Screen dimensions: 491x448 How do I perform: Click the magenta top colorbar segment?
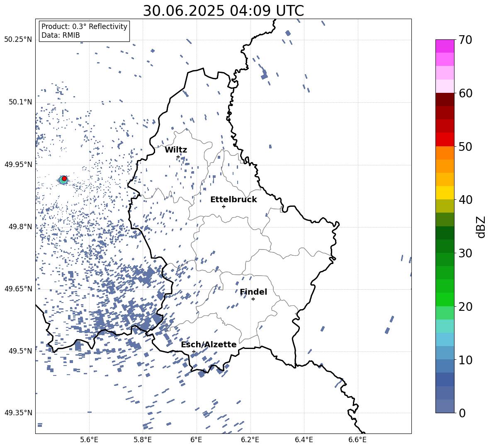pyautogui.click(x=445, y=46)
